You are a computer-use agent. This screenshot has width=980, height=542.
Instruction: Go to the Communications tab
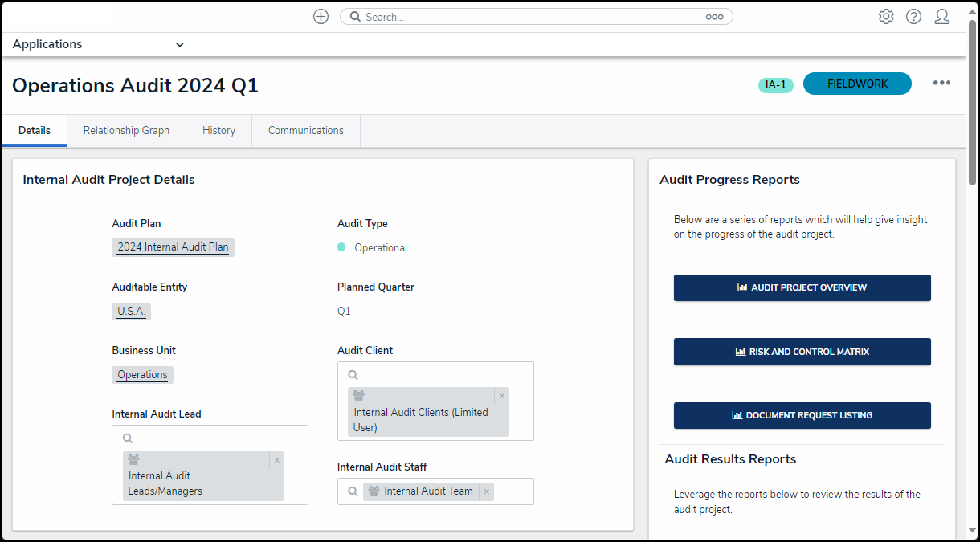pyautogui.click(x=305, y=131)
